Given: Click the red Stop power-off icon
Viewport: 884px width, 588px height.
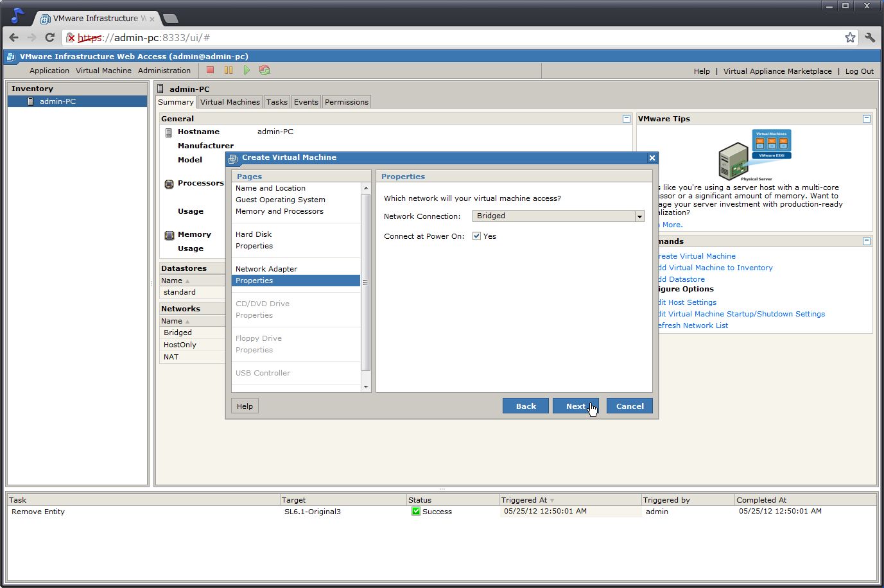Looking at the screenshot, I should coord(210,70).
